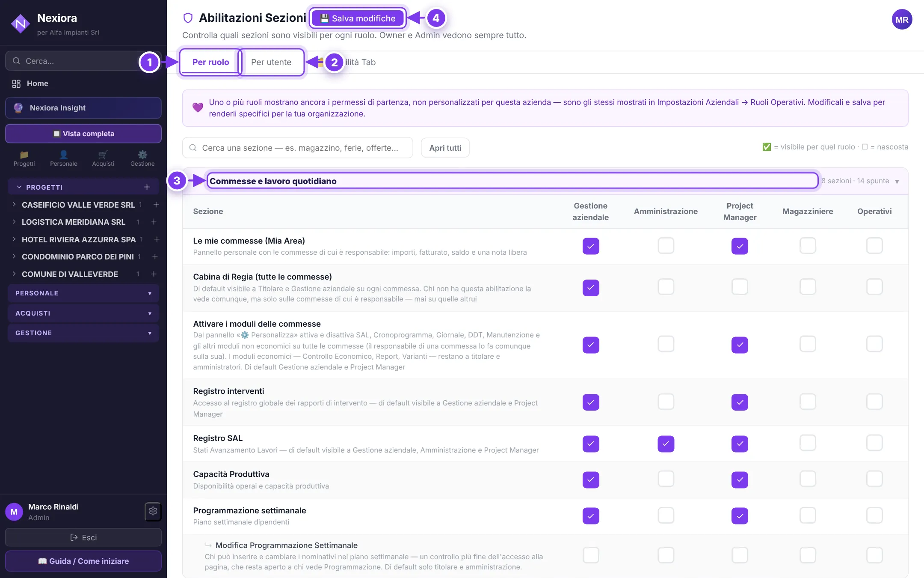Collapse the PROGETTI section chevron
The image size is (924, 578).
coord(19,187)
